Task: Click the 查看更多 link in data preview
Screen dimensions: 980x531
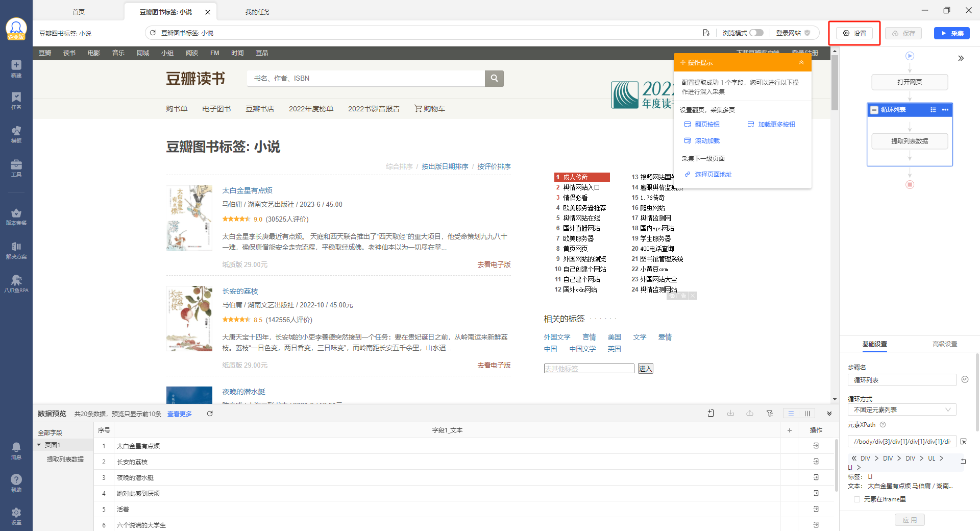Action: click(180, 414)
